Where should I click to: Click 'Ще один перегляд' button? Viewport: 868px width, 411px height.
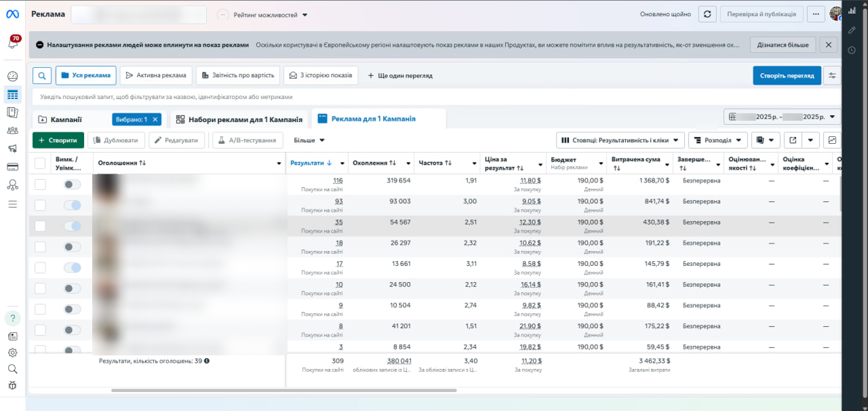tap(400, 75)
